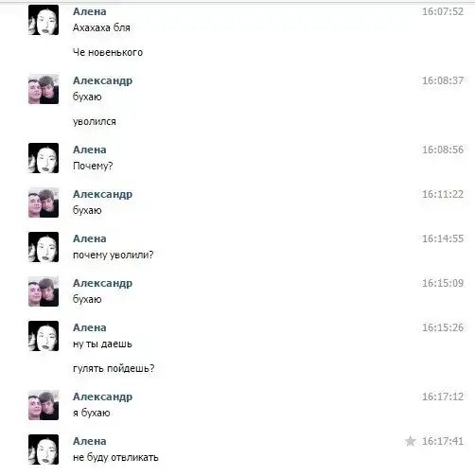Click Александр's avatar at 16:11:22 message
475x476 pixels.
pos(44,203)
